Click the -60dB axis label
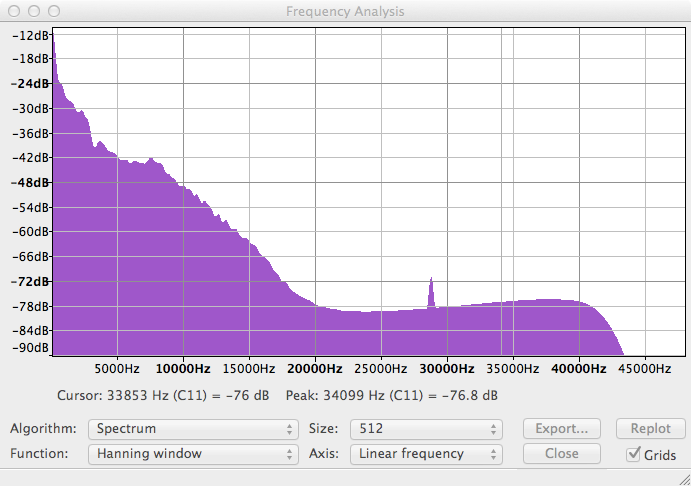691x486 pixels. [x=30, y=231]
